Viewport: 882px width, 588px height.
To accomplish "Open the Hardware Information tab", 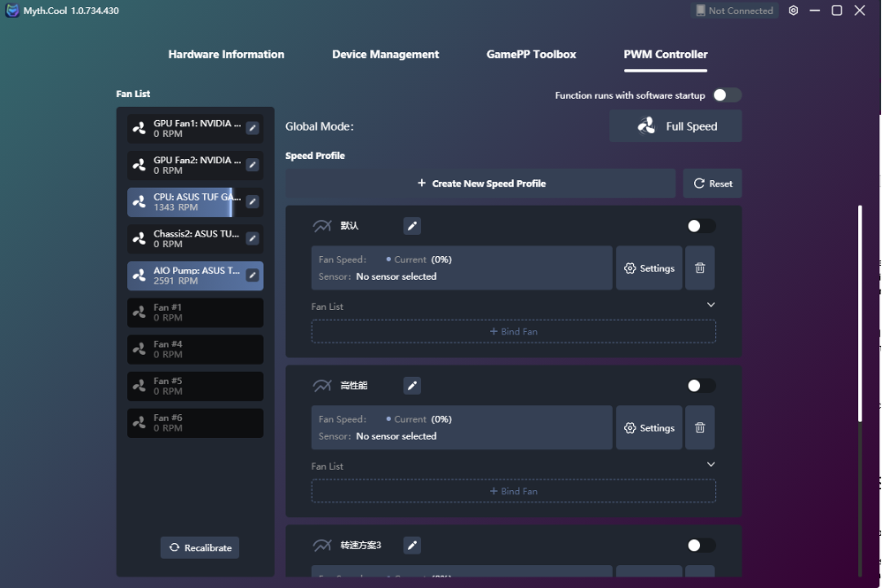I will (226, 55).
